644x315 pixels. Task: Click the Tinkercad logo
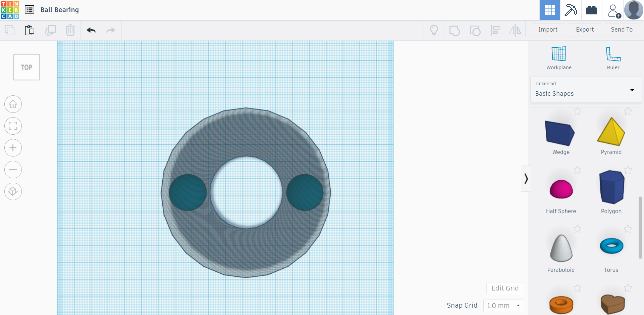pos(10,10)
